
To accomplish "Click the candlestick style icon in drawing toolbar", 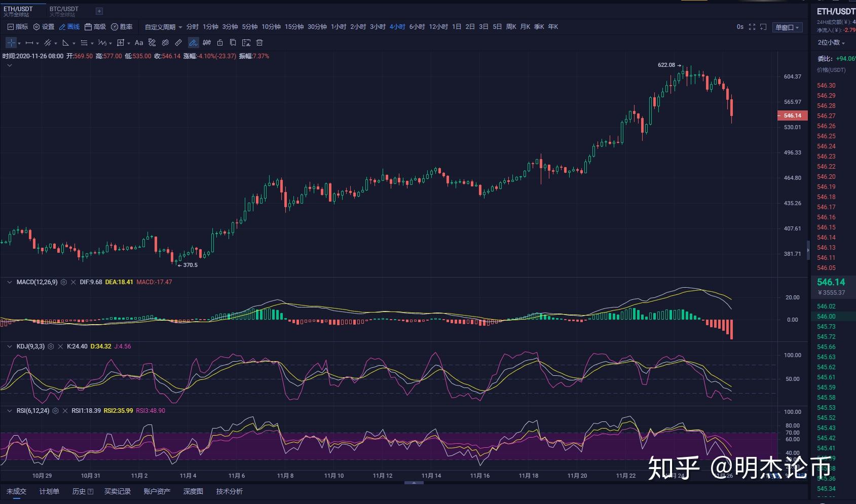I will (x=207, y=43).
